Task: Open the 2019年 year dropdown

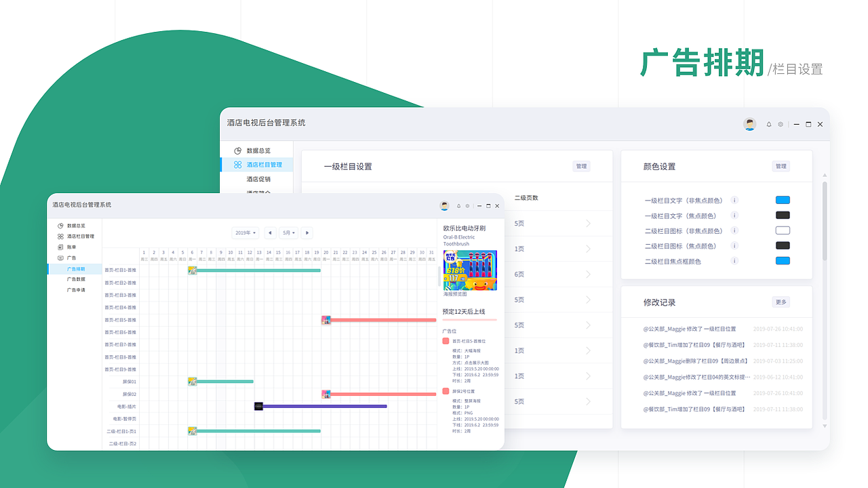Action: [245, 232]
